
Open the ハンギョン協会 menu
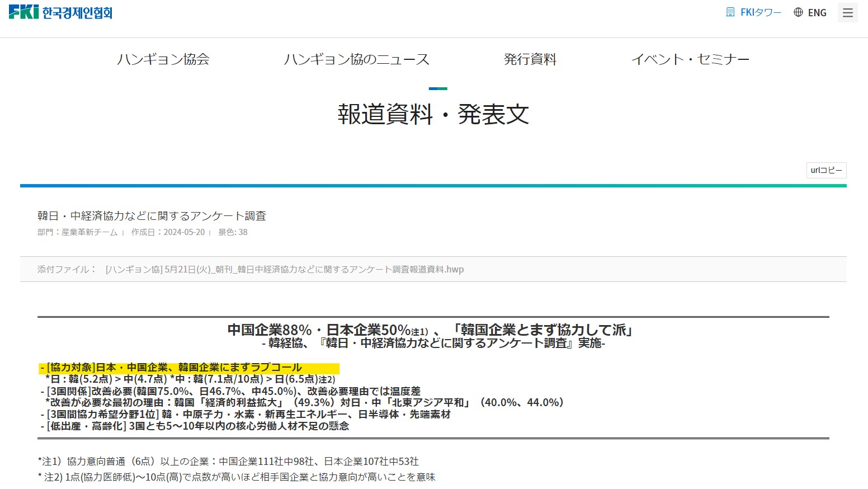[x=163, y=59]
